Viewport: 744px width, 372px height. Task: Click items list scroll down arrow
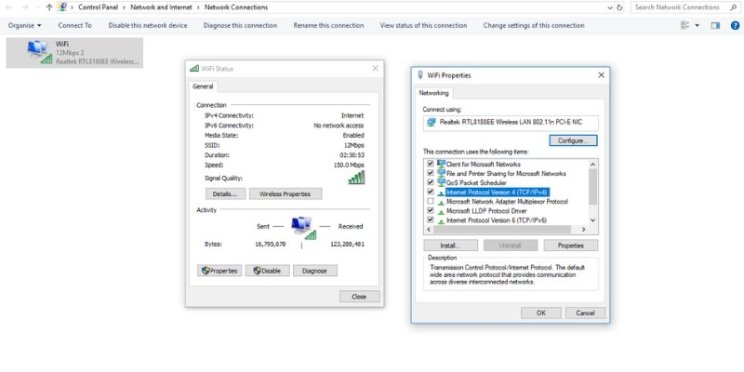[x=593, y=220]
